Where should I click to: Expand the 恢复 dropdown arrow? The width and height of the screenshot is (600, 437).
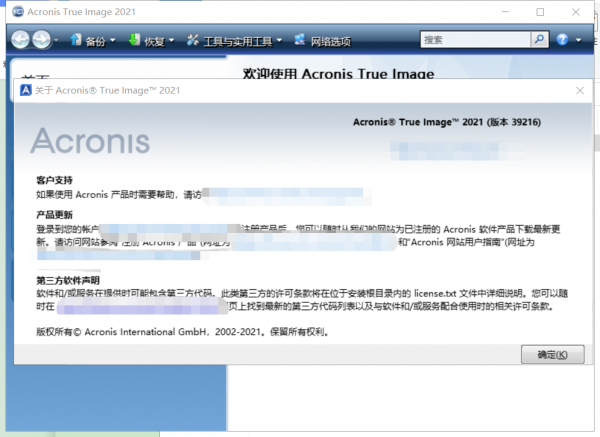[x=171, y=40]
